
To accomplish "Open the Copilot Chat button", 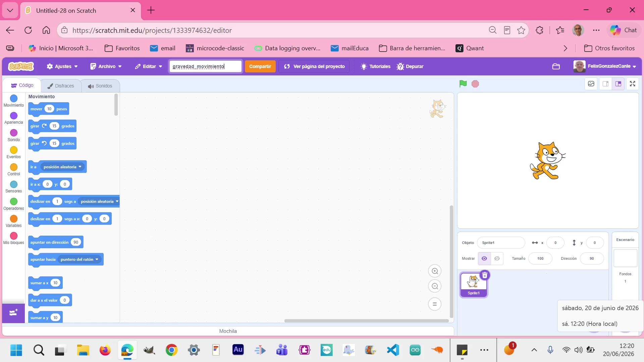I will tap(624, 30).
